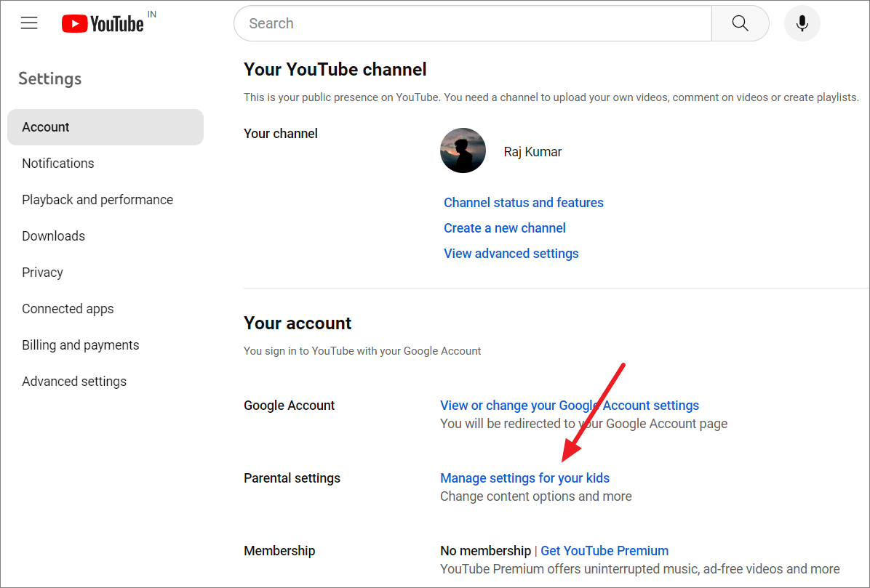Open the Notifications settings section
Image resolution: width=870 pixels, height=588 pixels.
(x=57, y=163)
